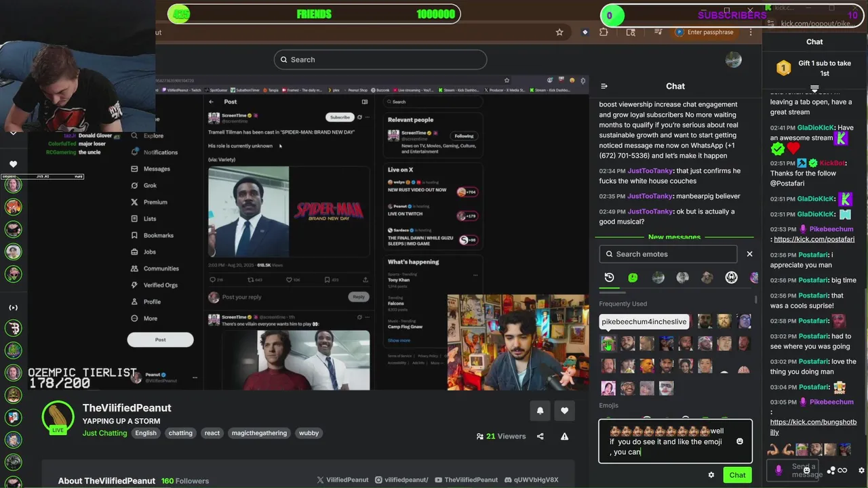Image resolution: width=868 pixels, height=488 pixels.
Task: Open the kick.com/postafari link in popout chat
Action: (814, 239)
